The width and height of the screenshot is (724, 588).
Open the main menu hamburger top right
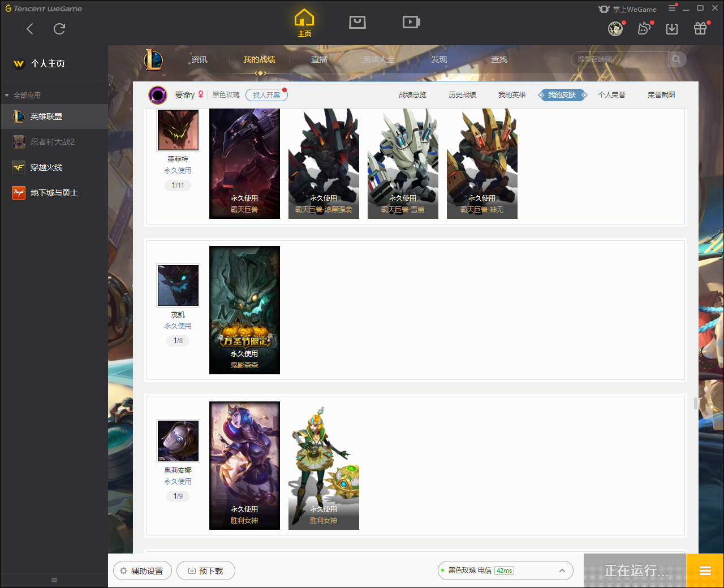672,8
